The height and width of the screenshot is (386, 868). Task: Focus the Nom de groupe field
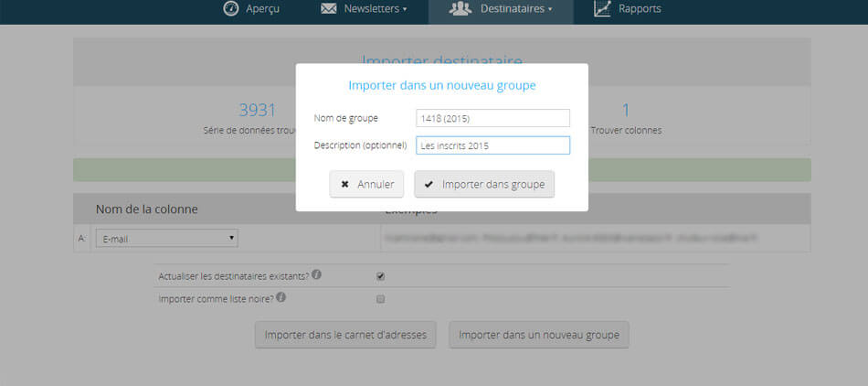click(492, 118)
